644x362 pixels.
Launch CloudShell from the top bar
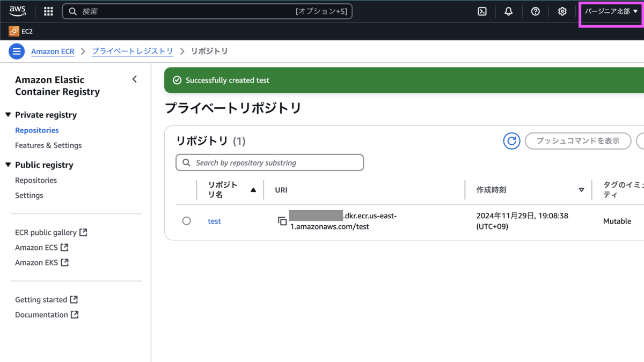pyautogui.click(x=482, y=11)
